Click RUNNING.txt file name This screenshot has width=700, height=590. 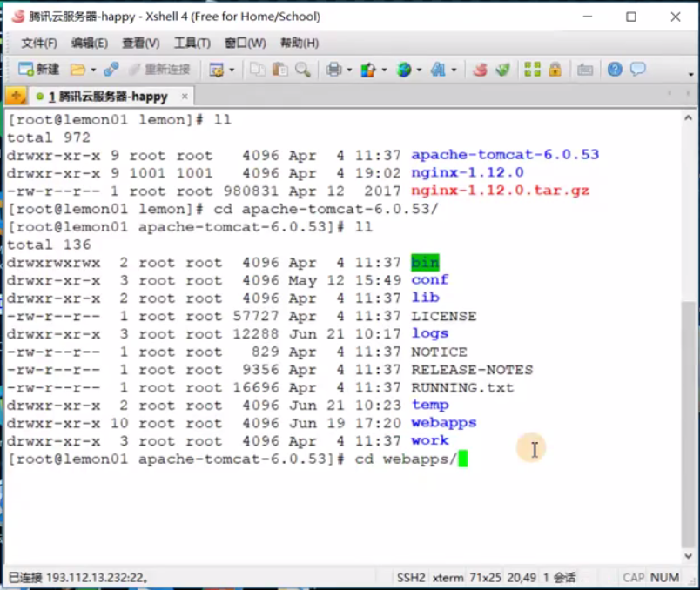(462, 387)
